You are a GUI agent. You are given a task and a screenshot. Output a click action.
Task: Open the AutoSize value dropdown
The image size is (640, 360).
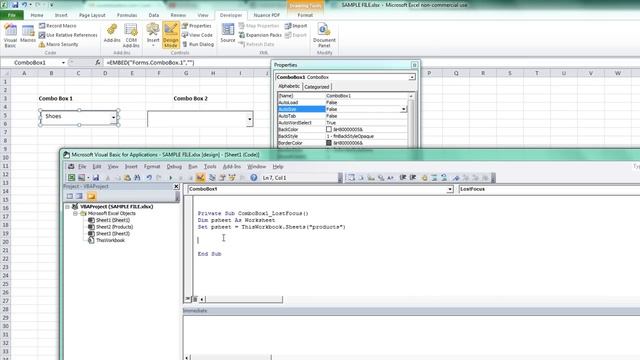click(x=403, y=109)
